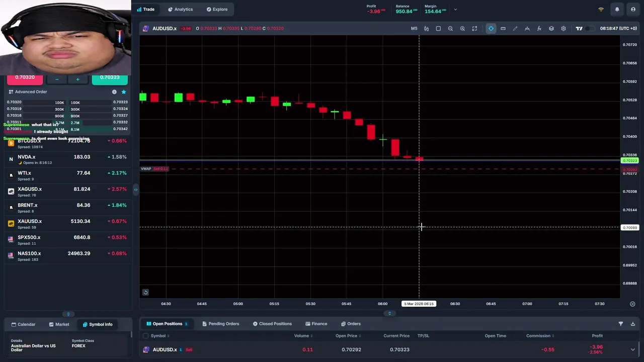Download positions export icon
The height and width of the screenshot is (362, 644).
pos(632,324)
